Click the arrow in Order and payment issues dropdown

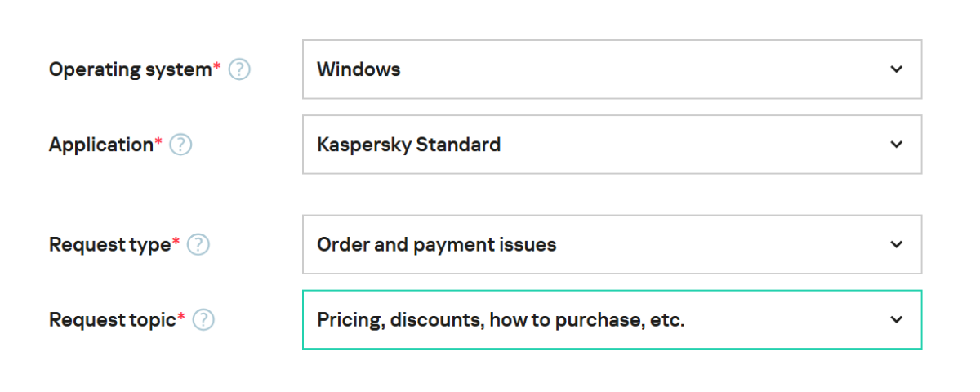point(896,244)
